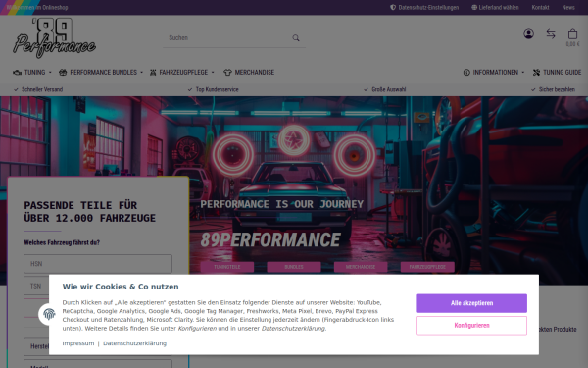Open the Datenschutzerklärung footer link in banner
The width and height of the screenshot is (588, 368).
pyautogui.click(x=134, y=343)
